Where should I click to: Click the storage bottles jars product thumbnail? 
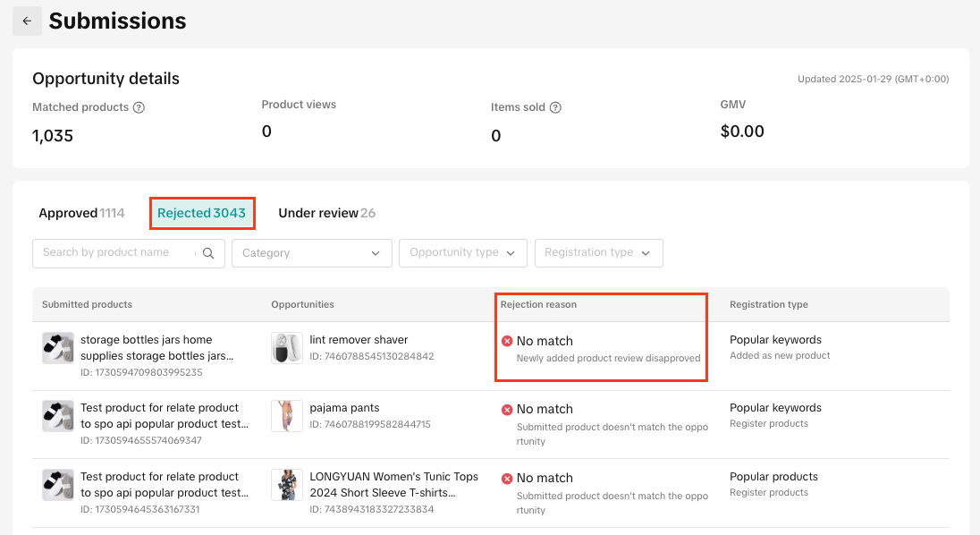[58, 348]
